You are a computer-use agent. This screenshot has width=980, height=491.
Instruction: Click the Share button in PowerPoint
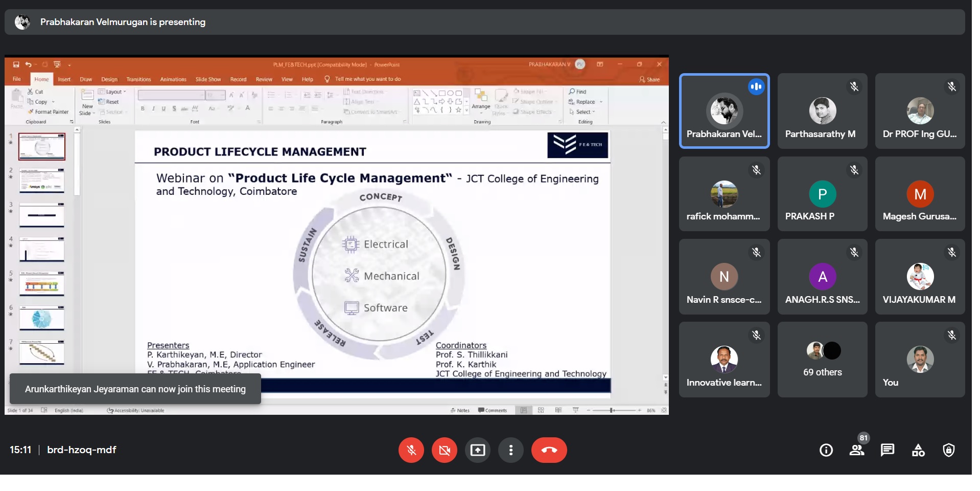[650, 79]
